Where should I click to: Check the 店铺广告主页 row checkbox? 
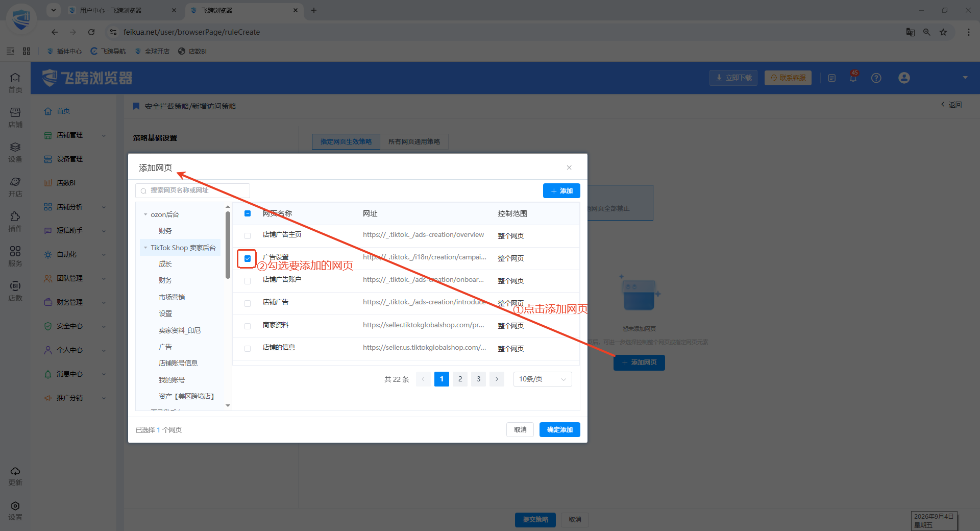[x=248, y=236]
